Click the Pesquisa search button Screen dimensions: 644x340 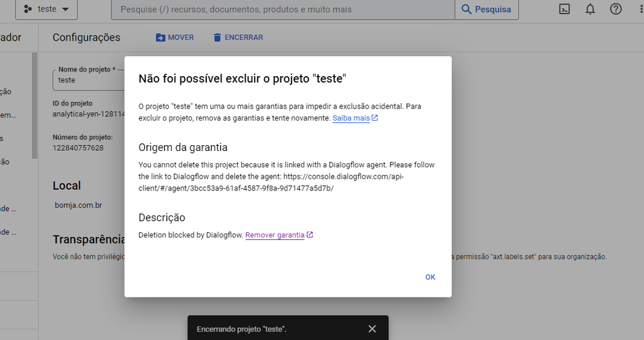(487, 9)
